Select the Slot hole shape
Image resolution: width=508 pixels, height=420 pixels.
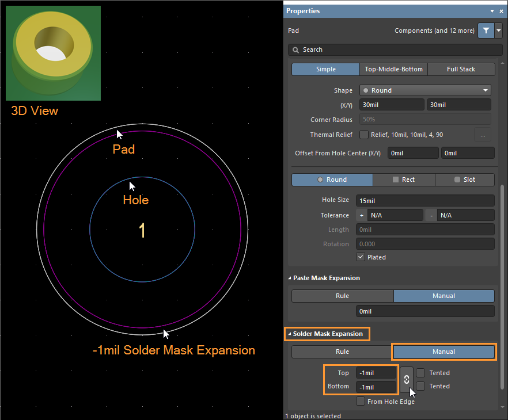click(464, 180)
